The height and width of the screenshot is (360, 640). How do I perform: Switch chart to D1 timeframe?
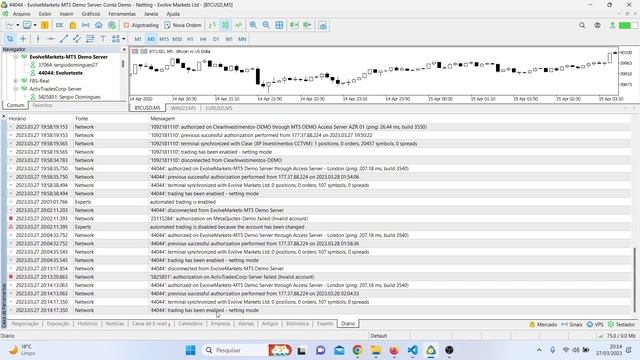(216, 39)
